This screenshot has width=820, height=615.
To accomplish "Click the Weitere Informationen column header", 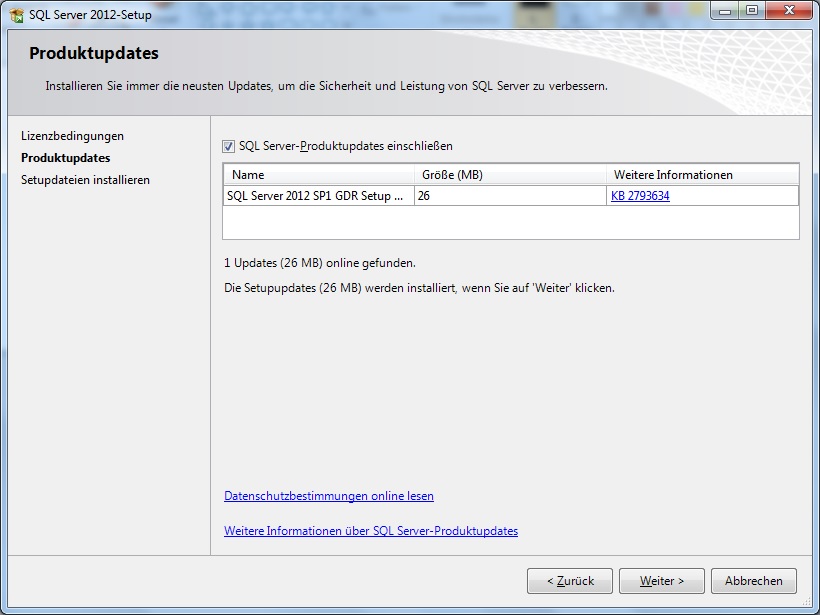I will pos(702,175).
